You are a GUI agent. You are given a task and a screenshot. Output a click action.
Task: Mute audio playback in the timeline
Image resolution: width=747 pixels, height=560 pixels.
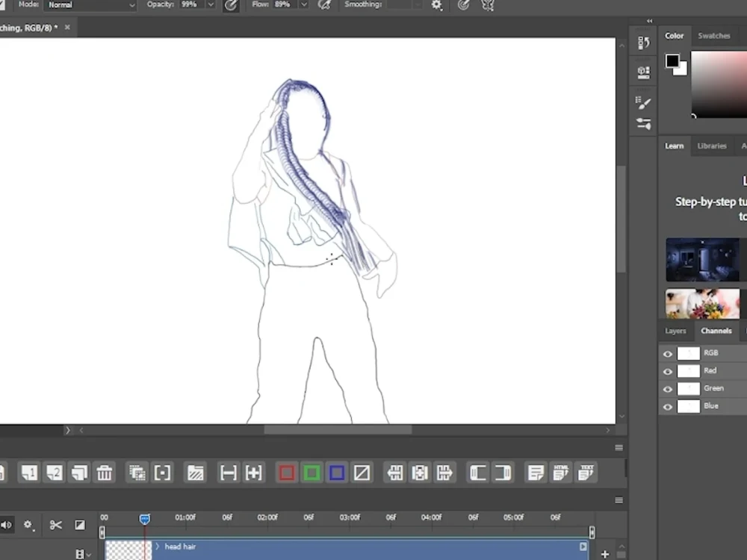(x=7, y=525)
